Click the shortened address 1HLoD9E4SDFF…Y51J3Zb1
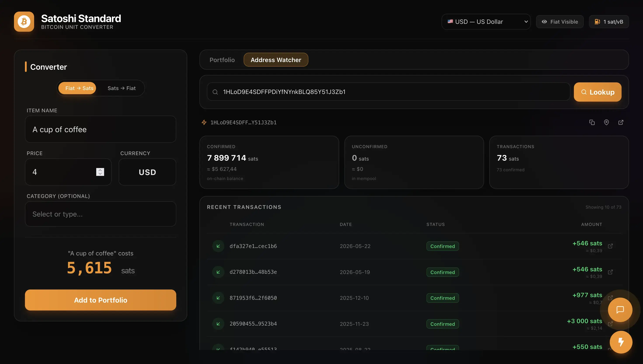643x364 pixels. tap(243, 122)
